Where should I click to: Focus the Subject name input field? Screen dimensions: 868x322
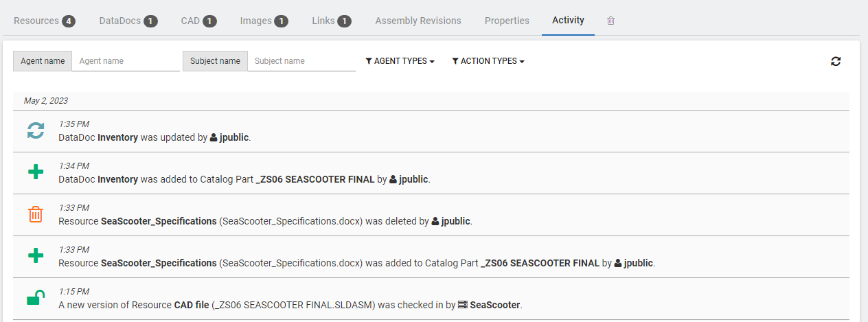point(301,61)
